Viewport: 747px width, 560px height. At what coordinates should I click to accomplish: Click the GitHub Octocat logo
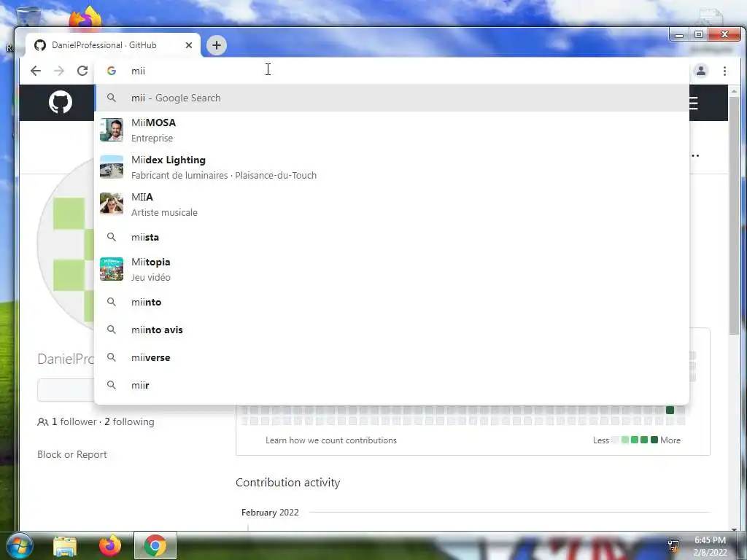point(61,102)
